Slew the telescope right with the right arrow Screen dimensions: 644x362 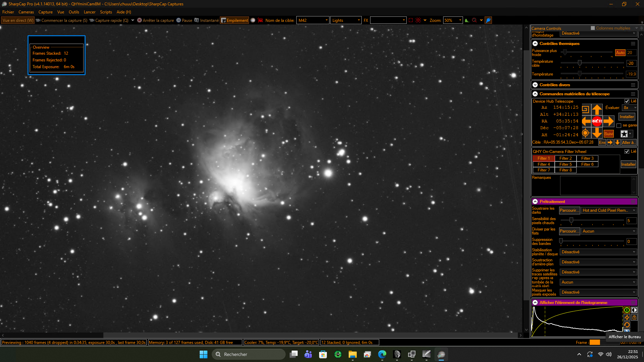pos(608,121)
